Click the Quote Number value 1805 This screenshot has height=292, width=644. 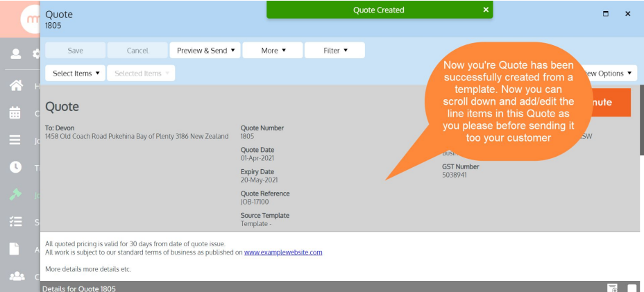pyautogui.click(x=247, y=137)
